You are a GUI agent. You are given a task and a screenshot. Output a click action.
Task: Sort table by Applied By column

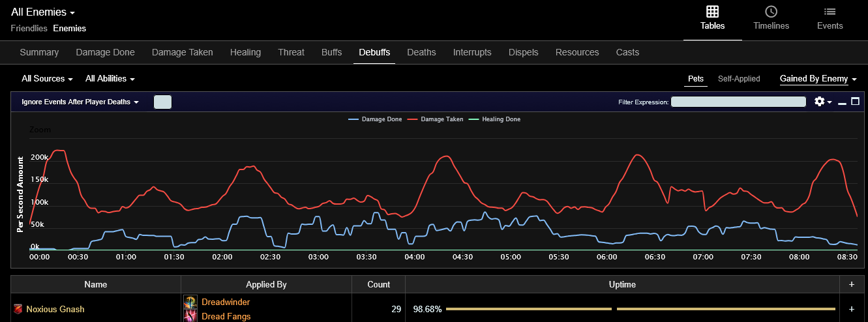click(266, 285)
